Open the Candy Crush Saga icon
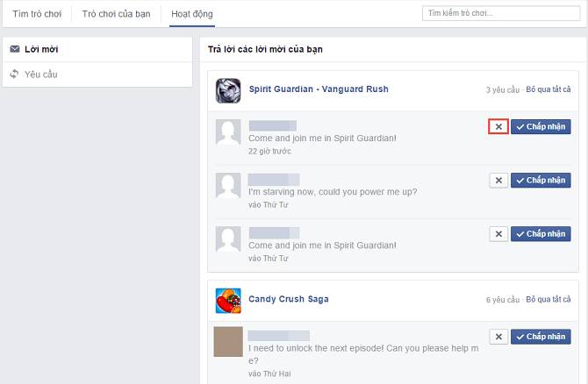The width and height of the screenshot is (588, 384). point(228,301)
